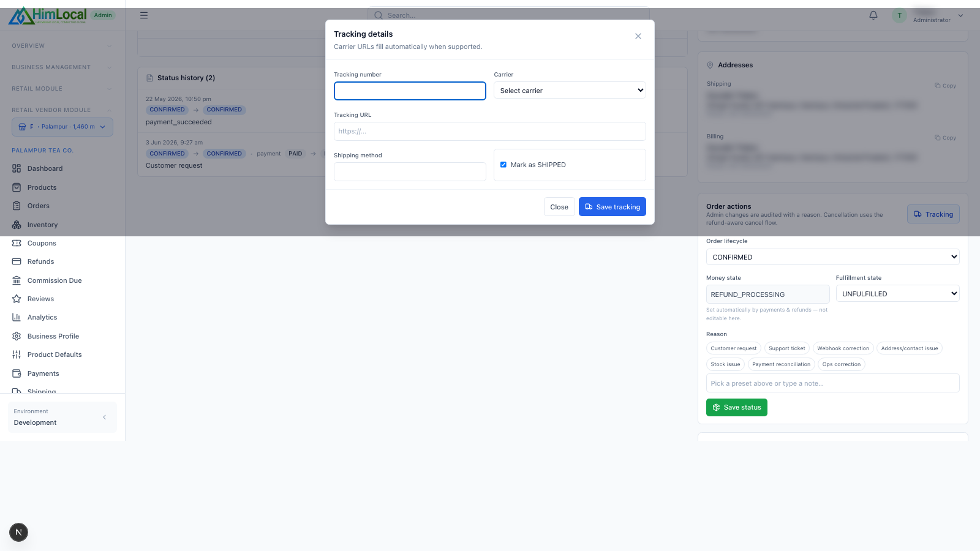Select the Payment reconciliation reason chip

(782, 364)
